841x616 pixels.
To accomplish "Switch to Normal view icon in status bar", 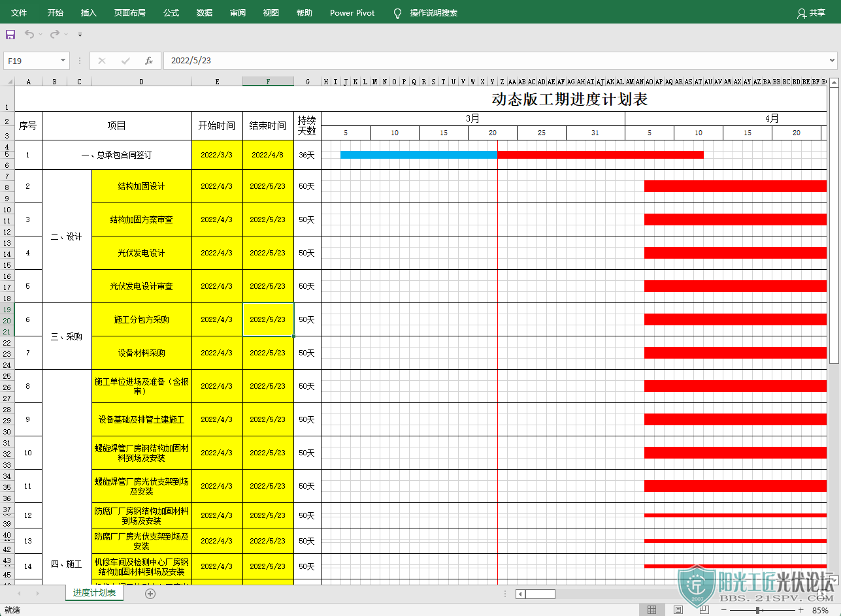I will tap(651, 610).
